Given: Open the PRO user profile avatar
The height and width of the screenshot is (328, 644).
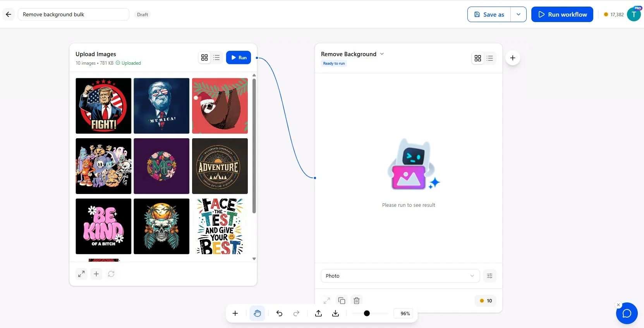Looking at the screenshot, I should (634, 14).
